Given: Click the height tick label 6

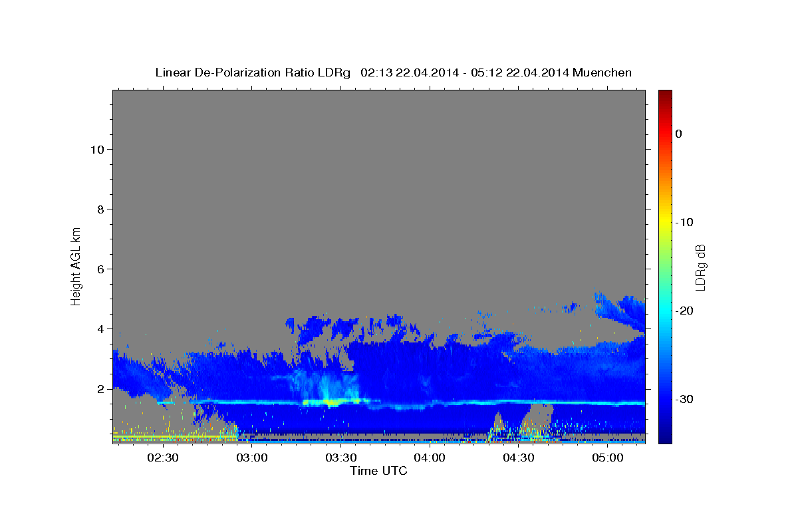Looking at the screenshot, I should tap(100, 269).
